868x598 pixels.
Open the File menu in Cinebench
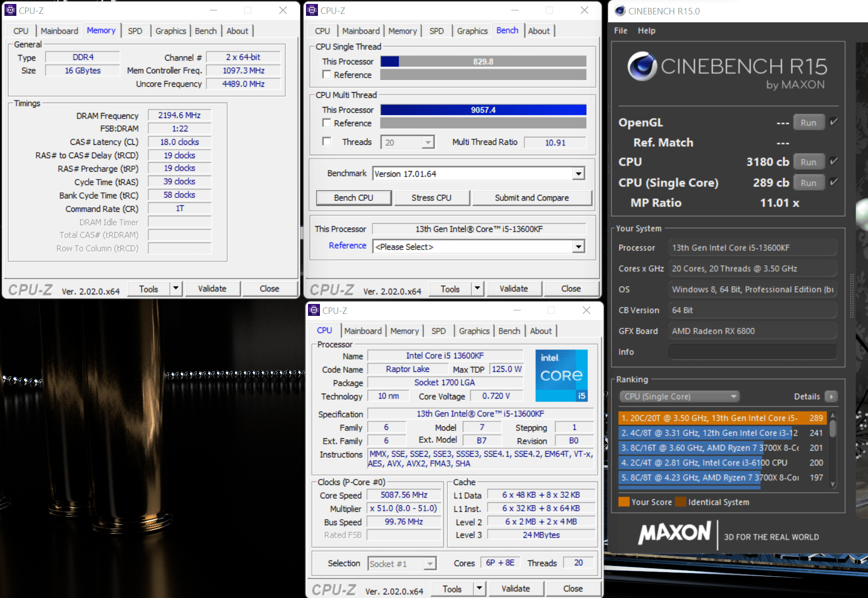click(x=620, y=30)
